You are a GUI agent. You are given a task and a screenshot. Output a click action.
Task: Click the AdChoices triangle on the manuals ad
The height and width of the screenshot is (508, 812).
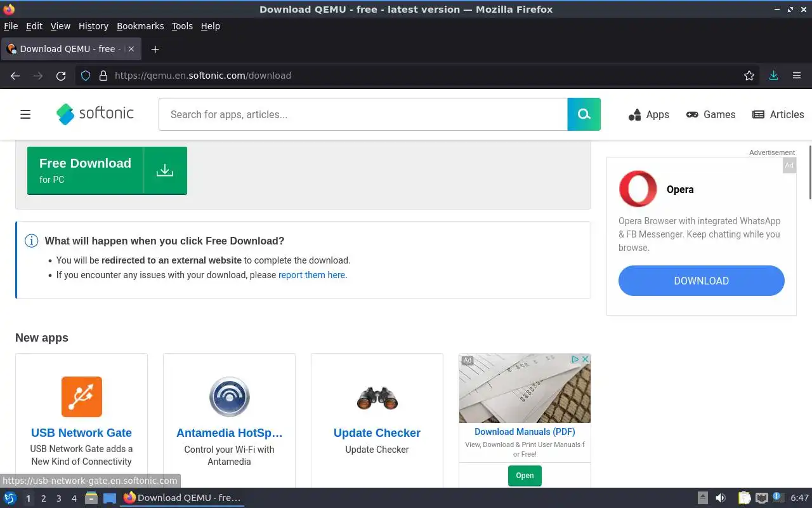pyautogui.click(x=575, y=359)
